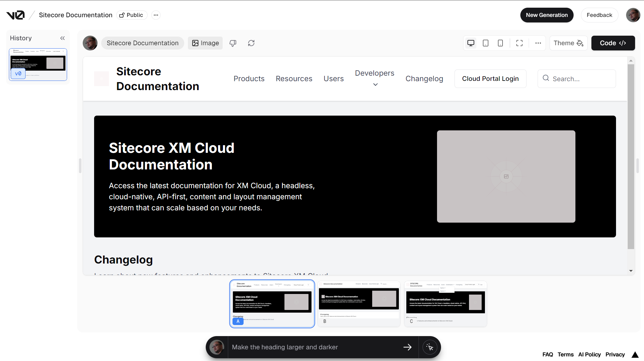Activate the element picker cursor tool
Screen dimensions: 644x361
(430, 347)
